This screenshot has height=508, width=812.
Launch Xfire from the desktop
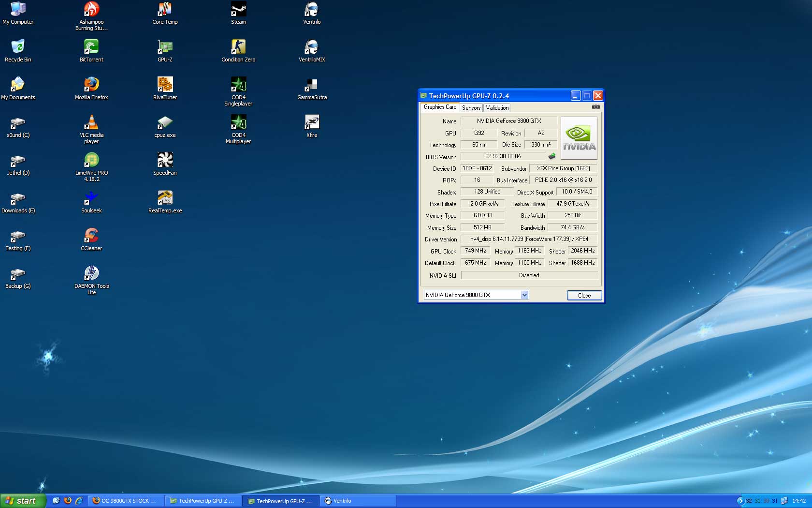312,126
